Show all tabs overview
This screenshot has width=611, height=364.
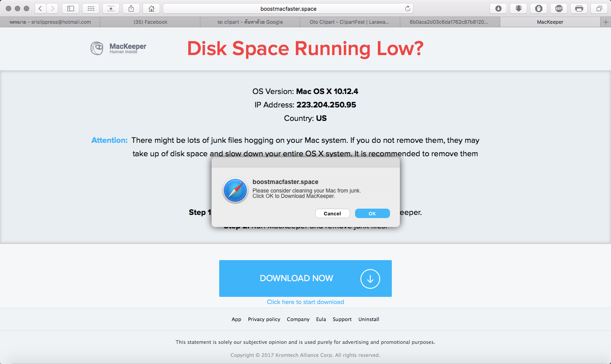(599, 9)
